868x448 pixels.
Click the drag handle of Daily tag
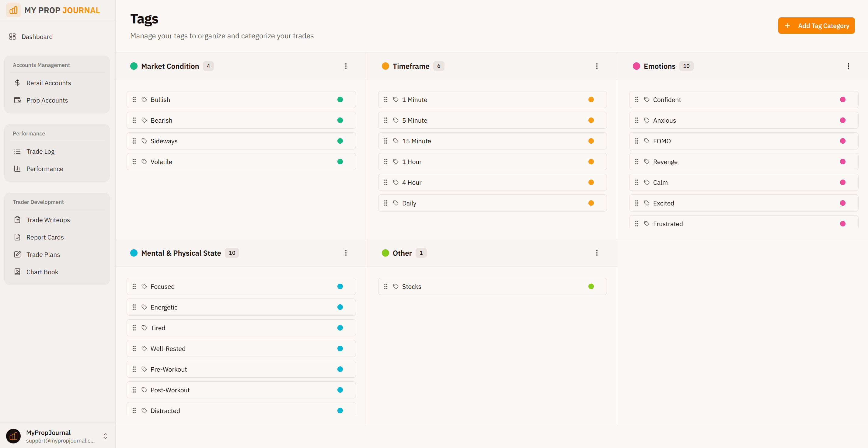[386, 203]
